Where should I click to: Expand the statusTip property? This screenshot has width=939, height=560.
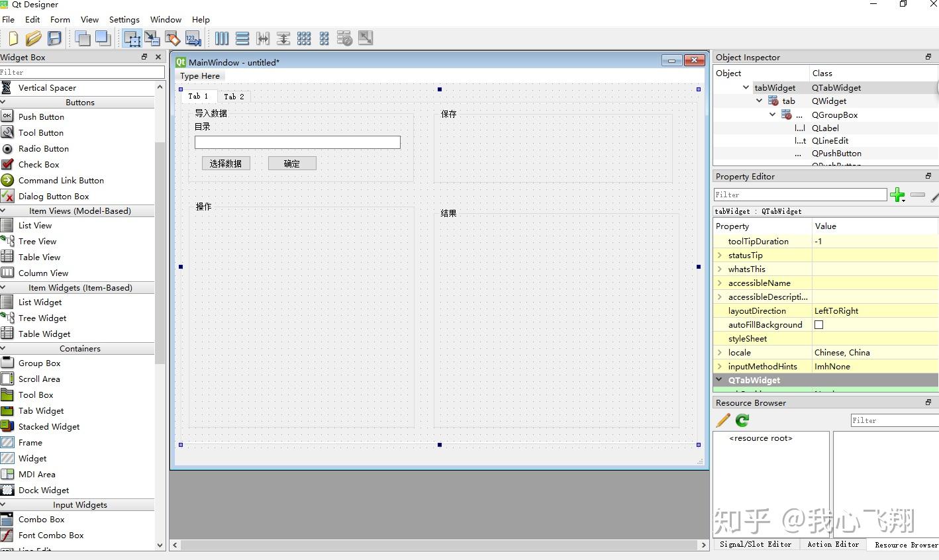point(721,255)
